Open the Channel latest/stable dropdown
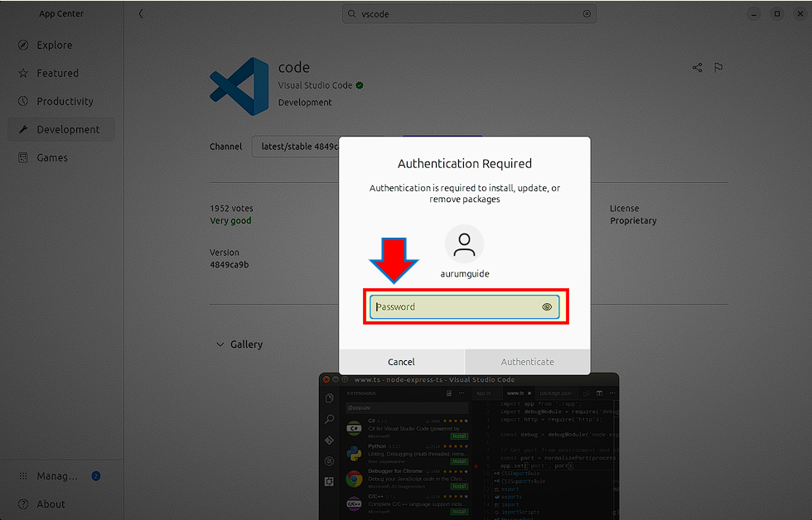This screenshot has height=520, width=812. click(x=296, y=147)
